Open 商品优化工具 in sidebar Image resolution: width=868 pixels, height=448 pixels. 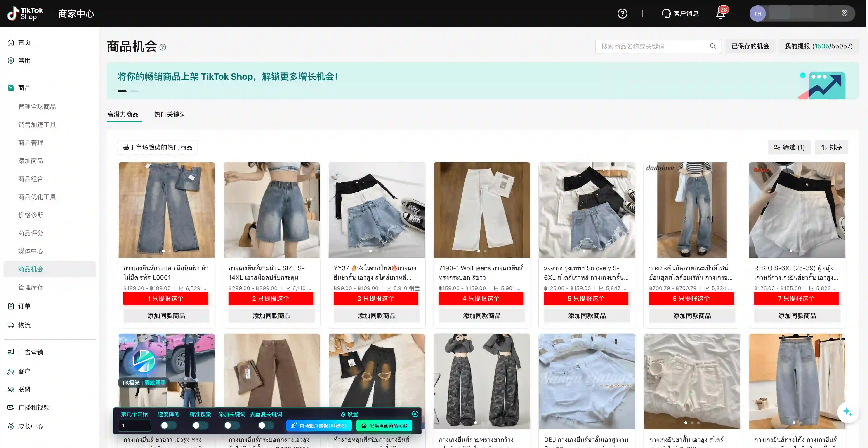[37, 197]
